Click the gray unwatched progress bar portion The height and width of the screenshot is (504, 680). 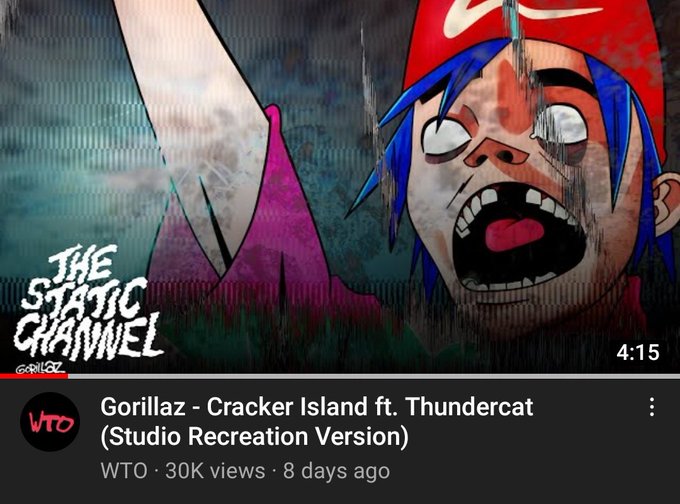coord(374,376)
